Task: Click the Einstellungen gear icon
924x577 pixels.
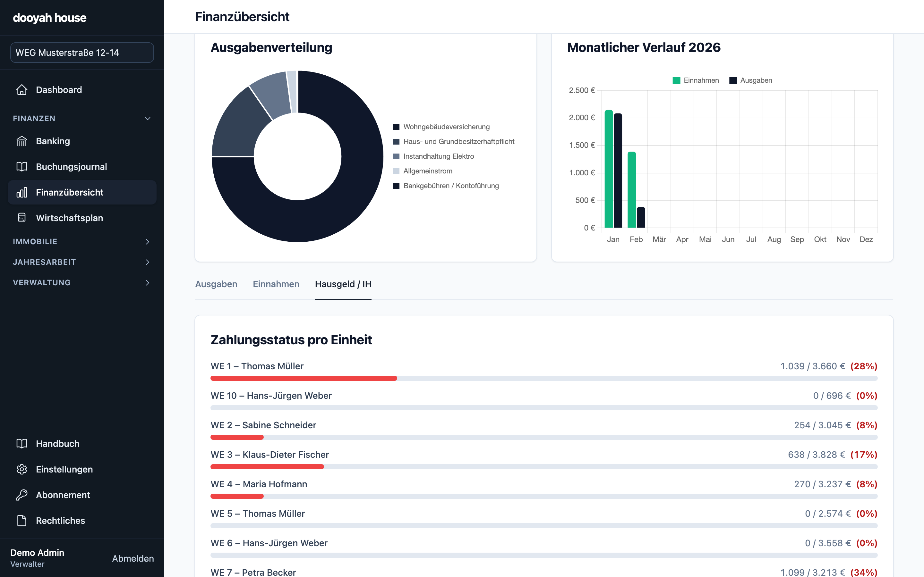Action: coord(22,469)
